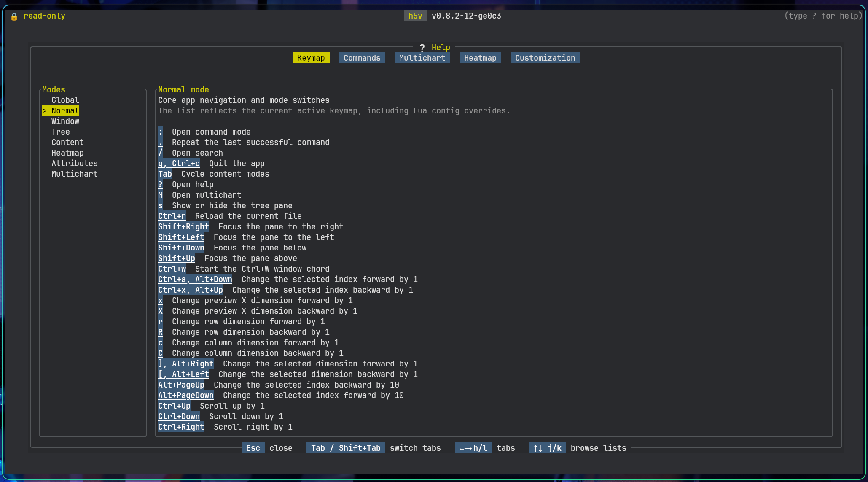Image resolution: width=868 pixels, height=482 pixels.
Task: Select Heatmap in the Modes list
Action: tap(67, 153)
